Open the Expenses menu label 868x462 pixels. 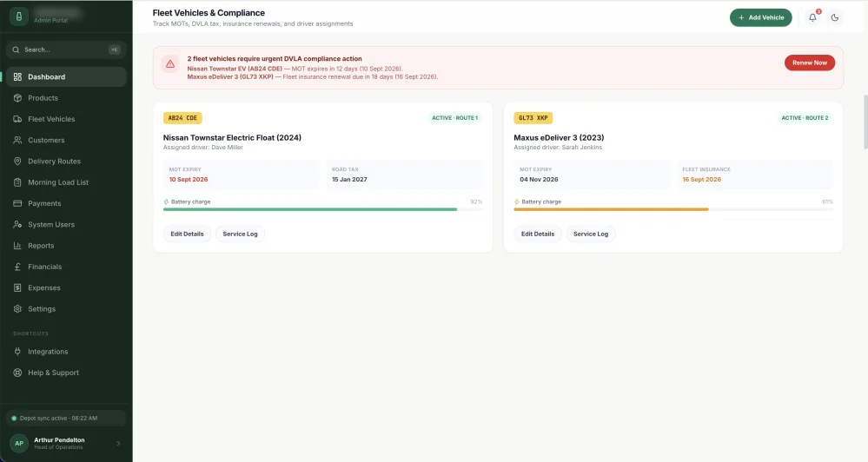(44, 287)
